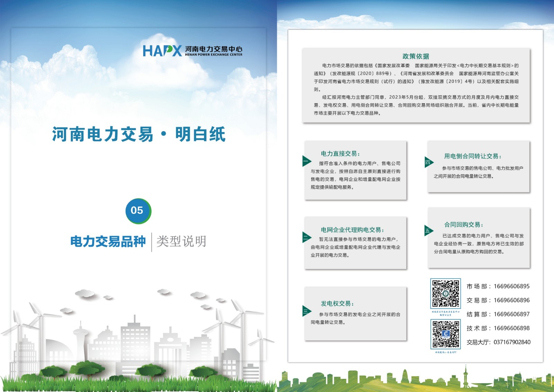Click the HAPX logo at top
The image size is (554, 392).
pos(162,51)
